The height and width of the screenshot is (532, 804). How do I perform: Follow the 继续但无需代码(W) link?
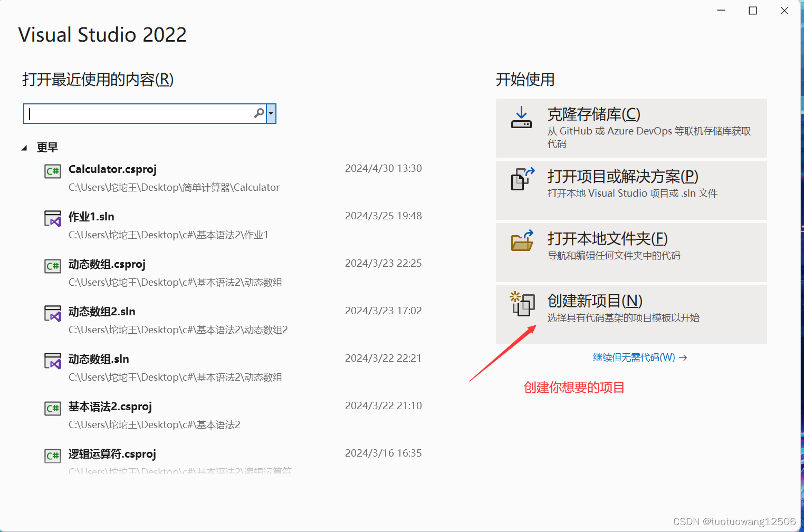[x=639, y=357]
